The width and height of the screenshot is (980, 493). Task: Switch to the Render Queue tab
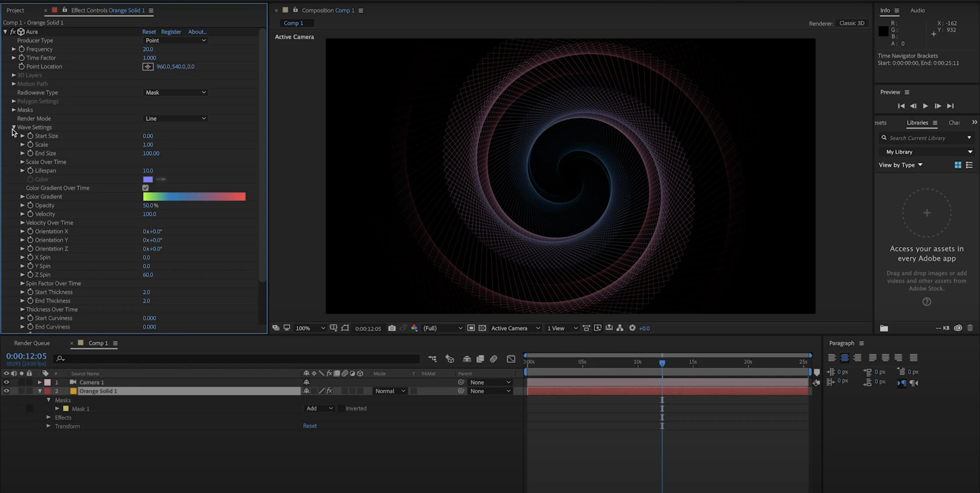[x=32, y=343]
